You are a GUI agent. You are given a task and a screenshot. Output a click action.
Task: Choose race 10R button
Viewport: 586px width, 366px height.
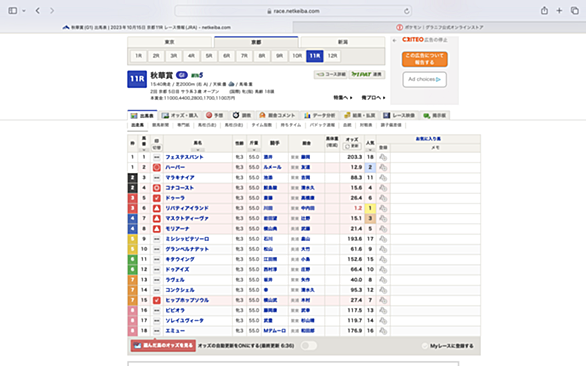click(297, 56)
